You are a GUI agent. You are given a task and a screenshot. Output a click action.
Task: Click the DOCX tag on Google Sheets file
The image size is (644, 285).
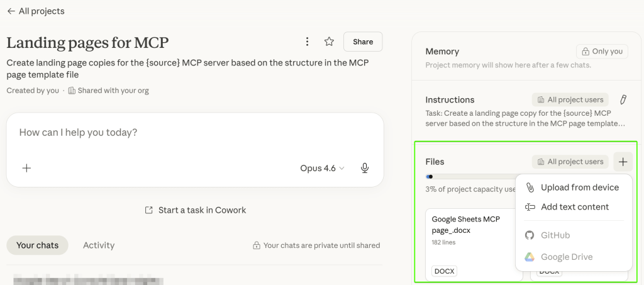pos(444,271)
